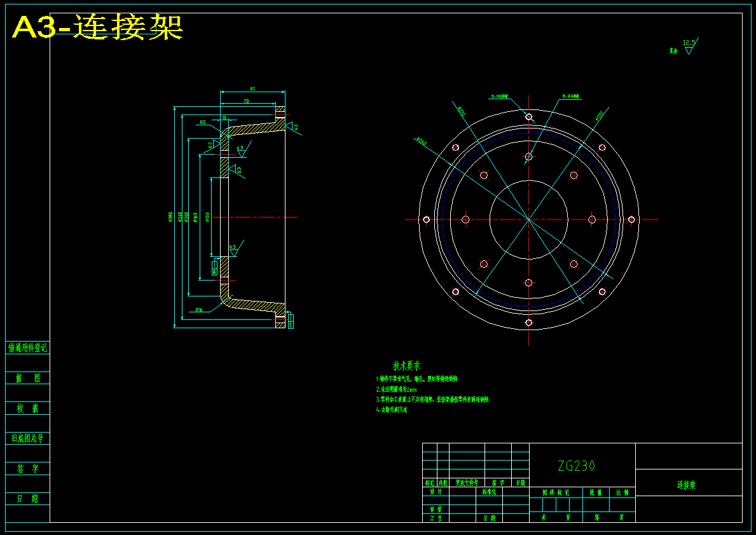The width and height of the screenshot is (756, 535).
Task: Click the geometric tolerance frame at section bottom right
Action: (290, 321)
